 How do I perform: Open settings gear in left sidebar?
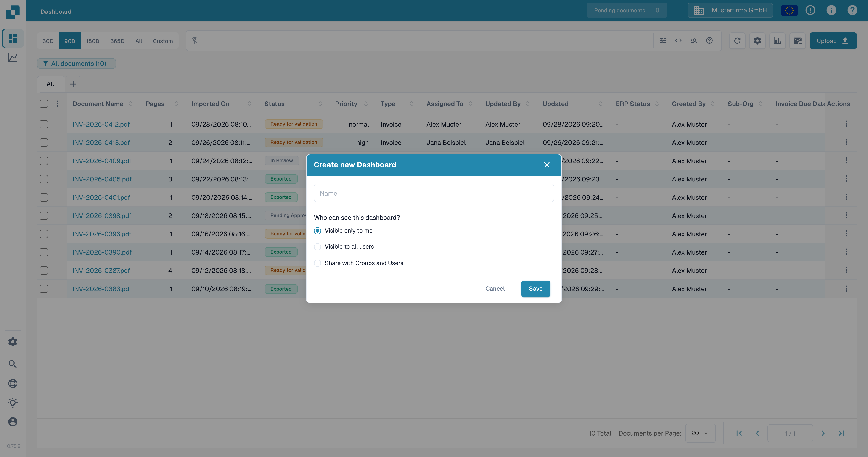[x=13, y=342]
